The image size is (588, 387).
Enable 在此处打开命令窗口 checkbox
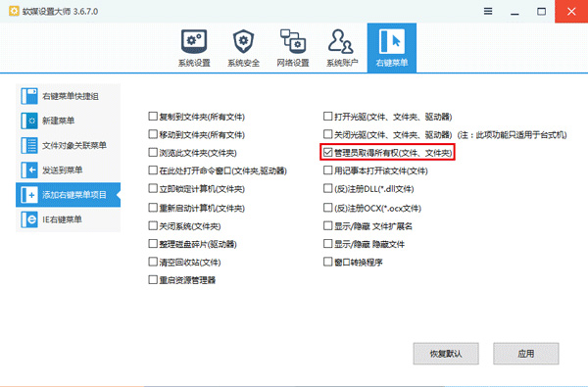pyautogui.click(x=153, y=170)
